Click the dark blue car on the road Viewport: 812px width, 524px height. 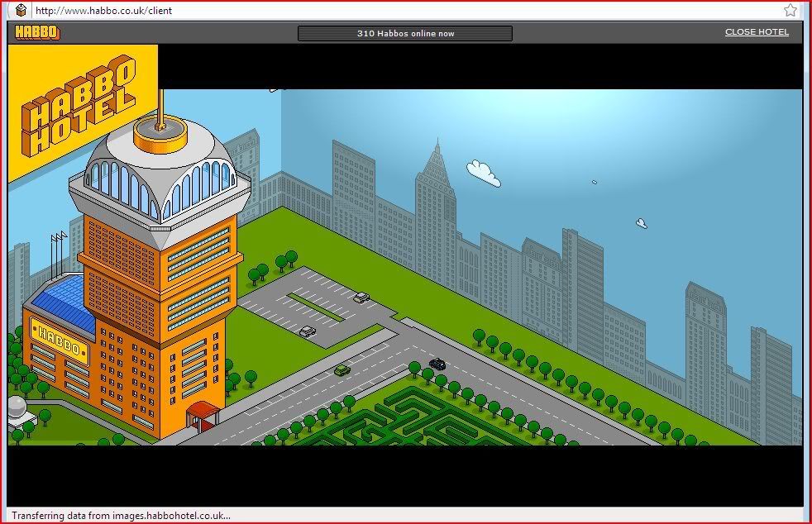point(437,364)
